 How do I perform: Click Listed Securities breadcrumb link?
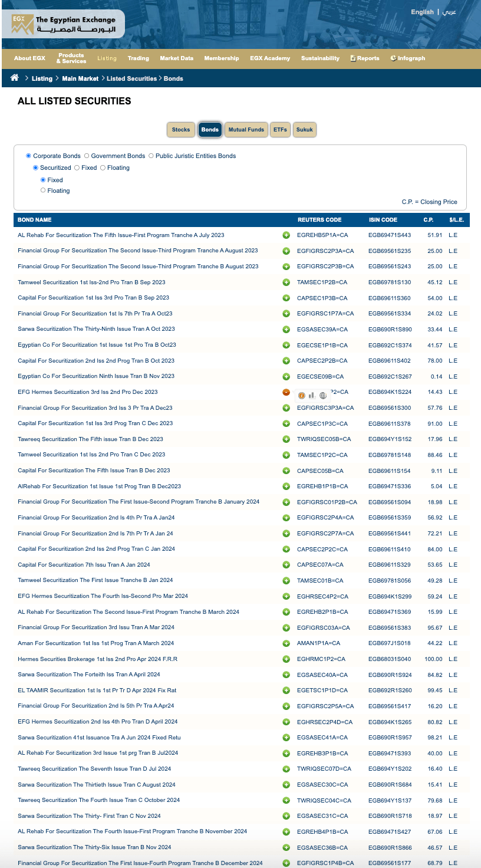[131, 78]
